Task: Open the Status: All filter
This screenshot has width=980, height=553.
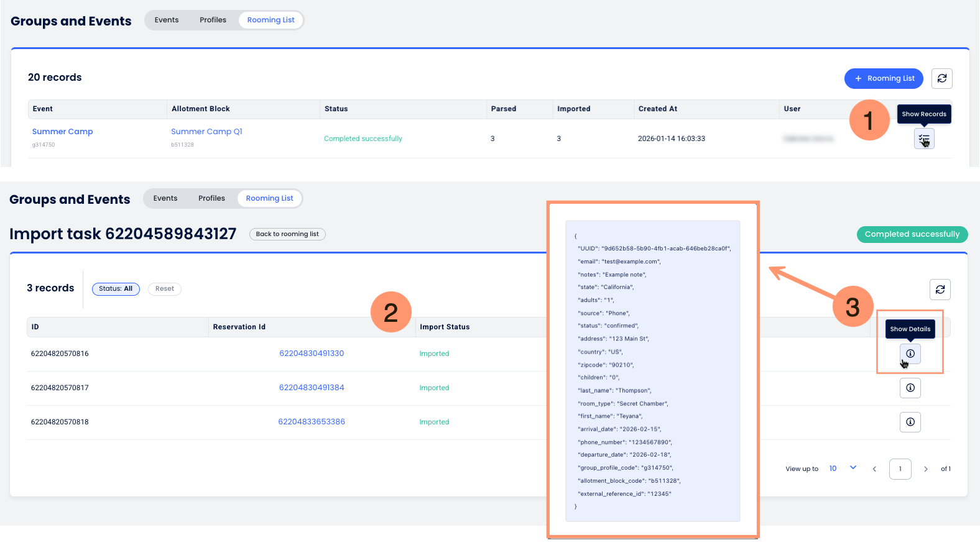Action: [116, 289]
